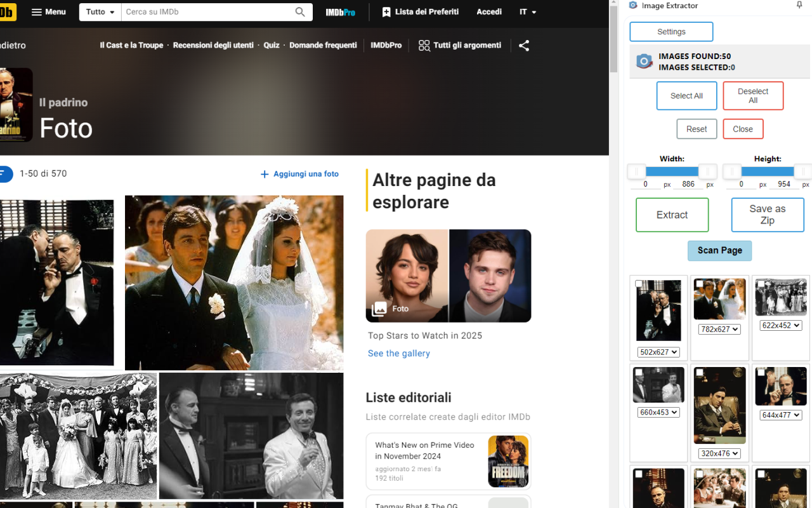The height and width of the screenshot is (508, 812).
Task: Click the Settings button in extractor
Action: click(x=671, y=32)
